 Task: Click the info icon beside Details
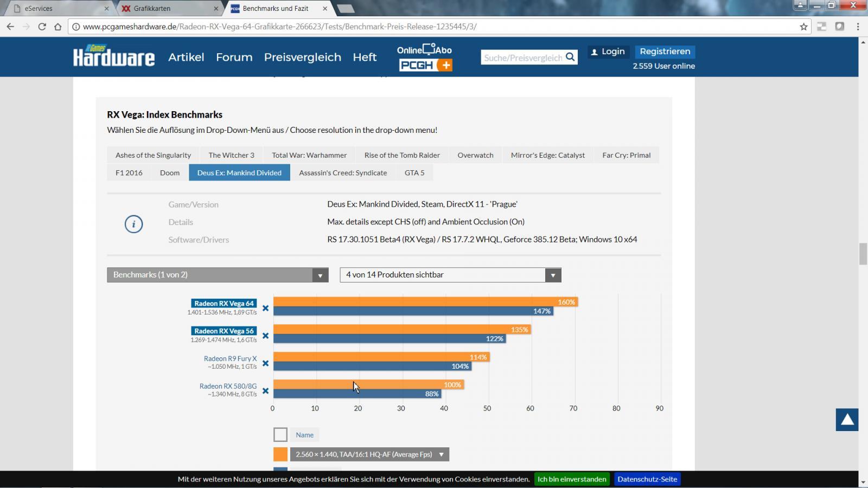click(x=133, y=224)
